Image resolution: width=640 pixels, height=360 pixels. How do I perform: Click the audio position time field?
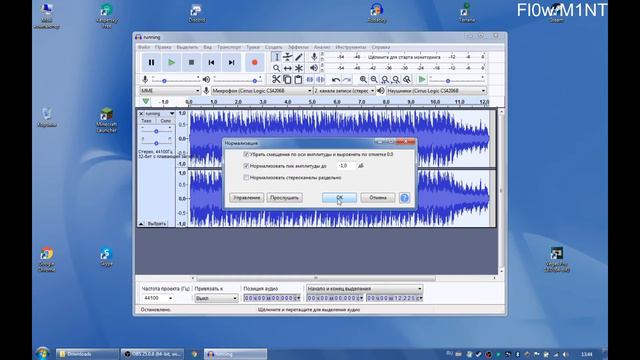pos(272,298)
